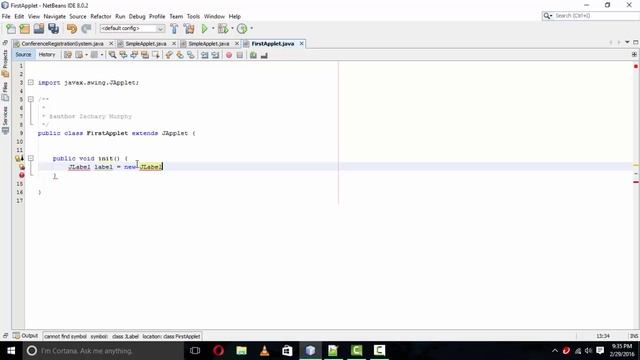Screen dimensions: 640x360
Task: Open the Services side panel
Action: (5, 120)
